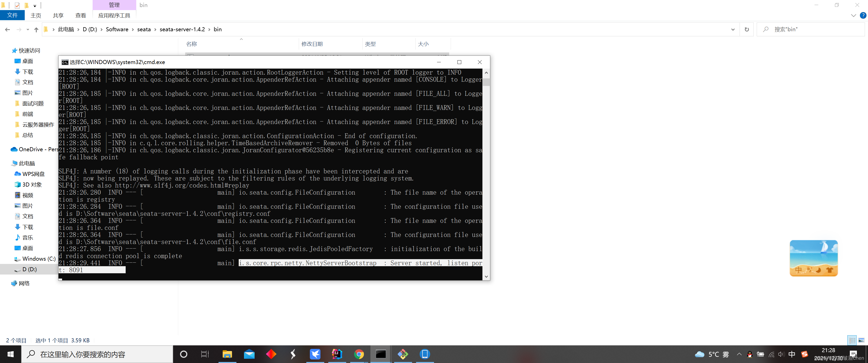Navigate to seata-server-1.4.2 breadcrumb
Viewport: 868px width, 363px height.
[x=182, y=29]
